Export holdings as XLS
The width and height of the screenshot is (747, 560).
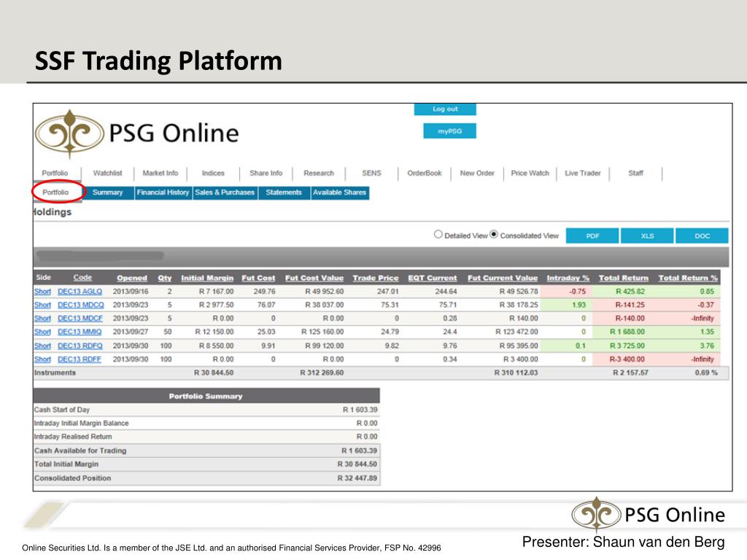pyautogui.click(x=647, y=236)
